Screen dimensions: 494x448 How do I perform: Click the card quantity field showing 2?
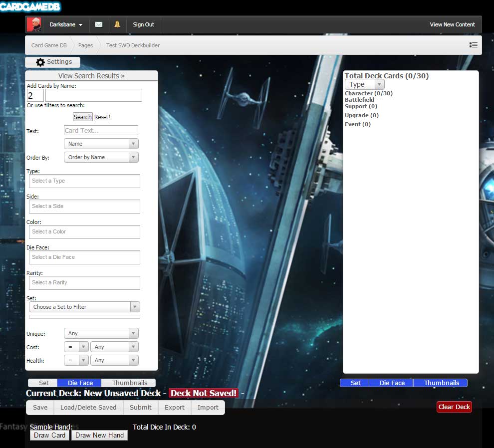pos(35,95)
